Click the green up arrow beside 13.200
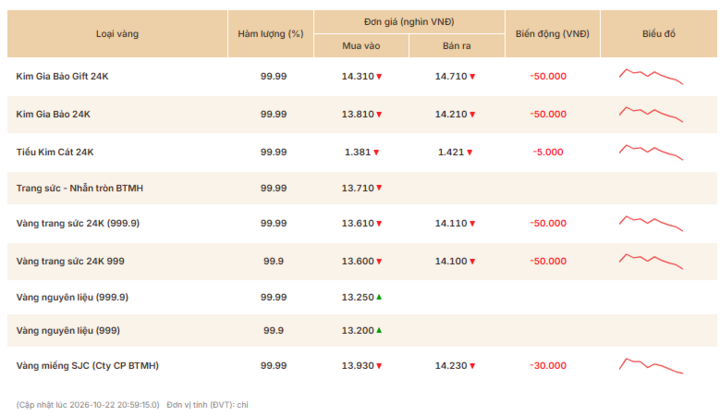Image resolution: width=720 pixels, height=416 pixels. pos(379,330)
